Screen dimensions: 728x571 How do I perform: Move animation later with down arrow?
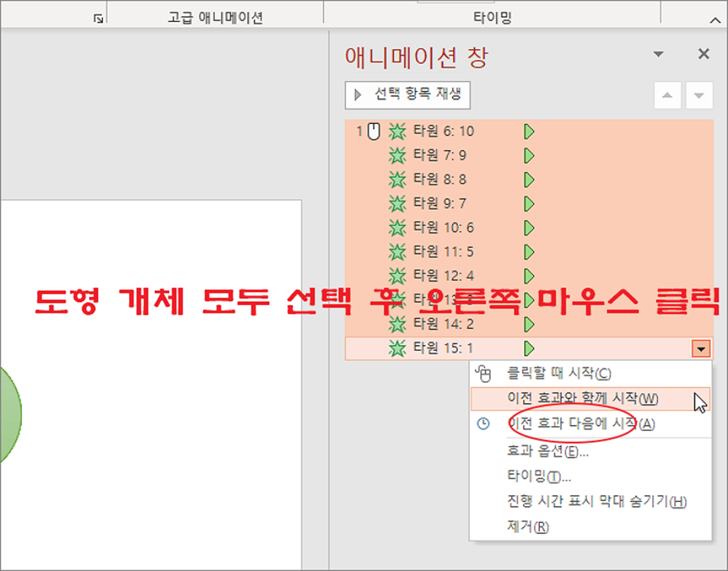pos(699,96)
